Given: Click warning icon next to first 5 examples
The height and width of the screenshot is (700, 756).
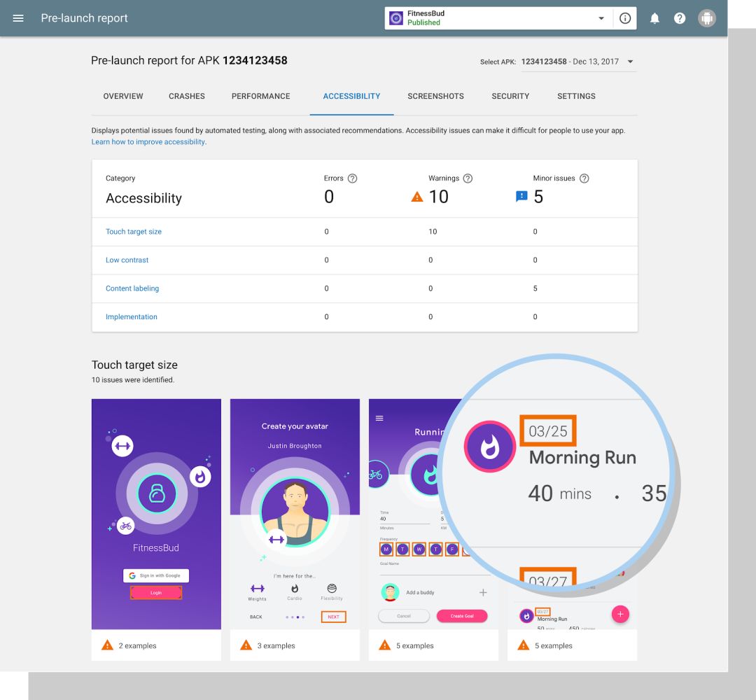Looking at the screenshot, I should pos(384,645).
